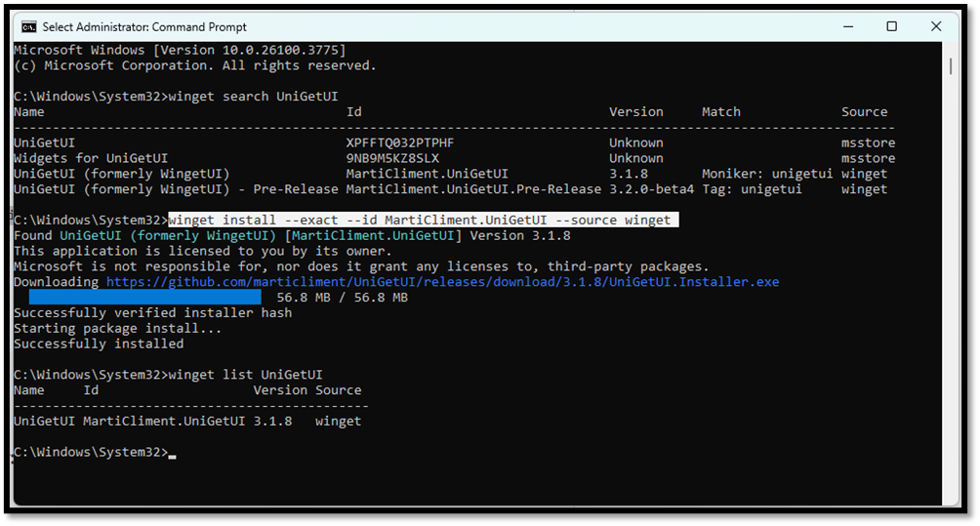Click the scrollbar up arrow
The image size is (980, 526).
(951, 48)
